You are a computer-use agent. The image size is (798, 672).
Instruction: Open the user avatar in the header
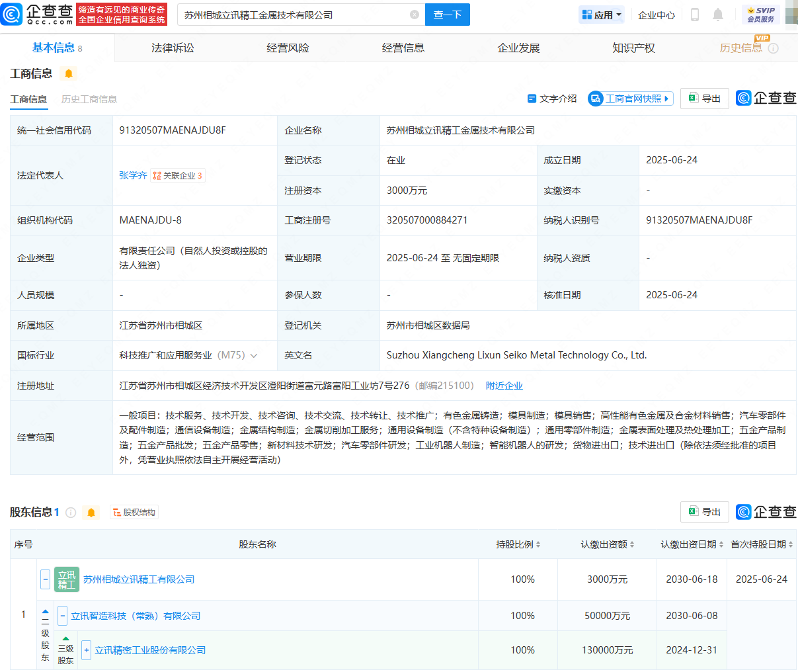pyautogui.click(x=791, y=13)
